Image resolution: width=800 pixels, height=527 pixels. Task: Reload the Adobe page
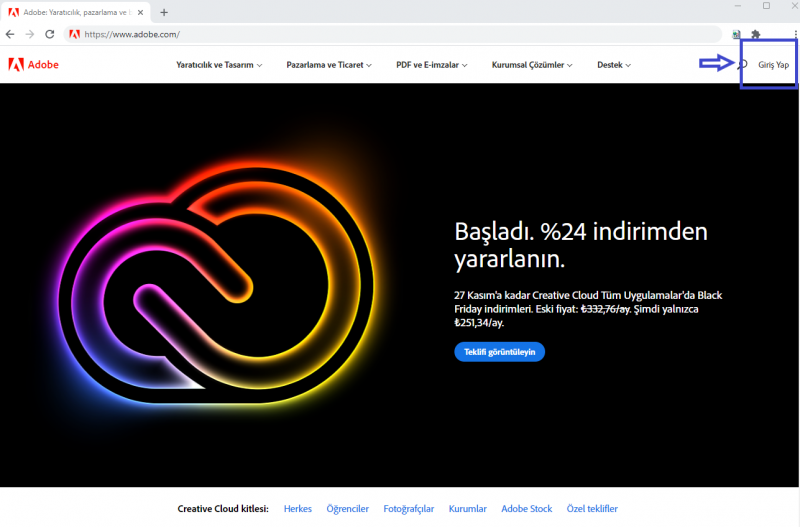[x=49, y=34]
